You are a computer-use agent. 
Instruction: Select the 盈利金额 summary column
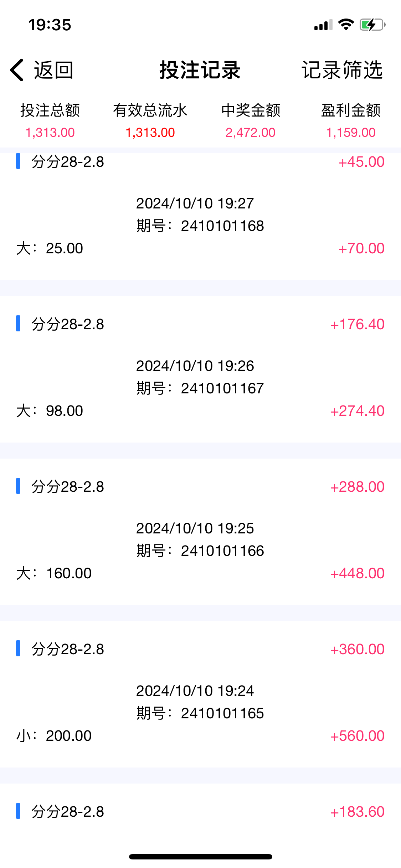point(351,121)
